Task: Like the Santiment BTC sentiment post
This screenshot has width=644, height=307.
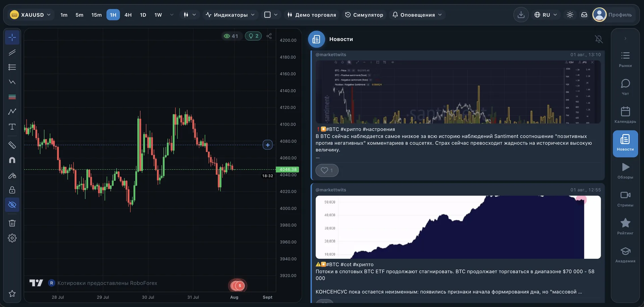Action: click(x=327, y=170)
